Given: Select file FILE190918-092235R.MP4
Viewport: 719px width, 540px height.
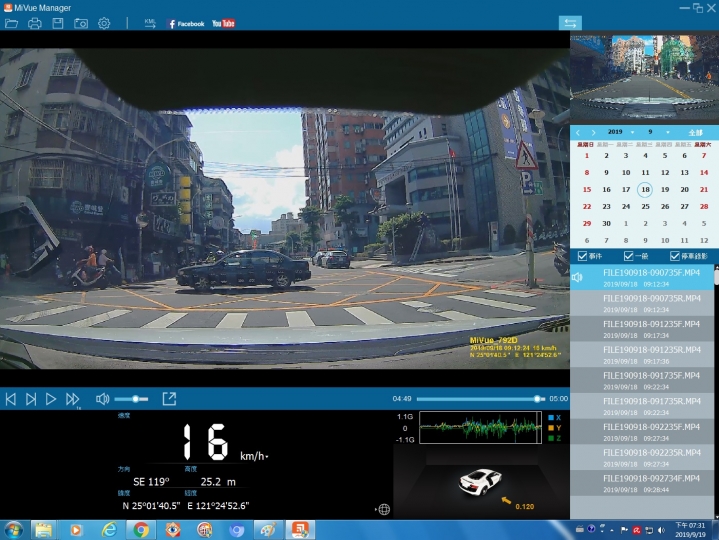Looking at the screenshot, I should (642, 457).
